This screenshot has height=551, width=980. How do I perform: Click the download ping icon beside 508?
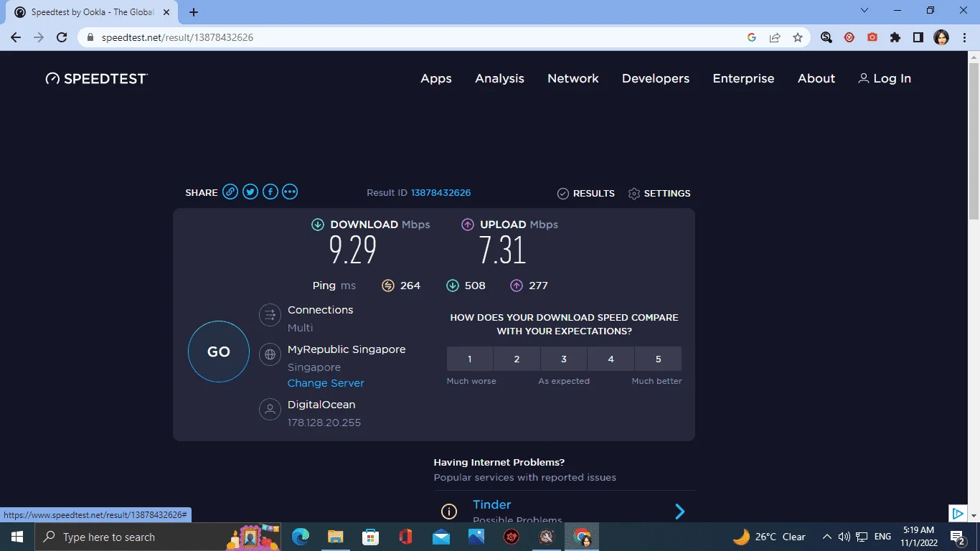point(453,286)
